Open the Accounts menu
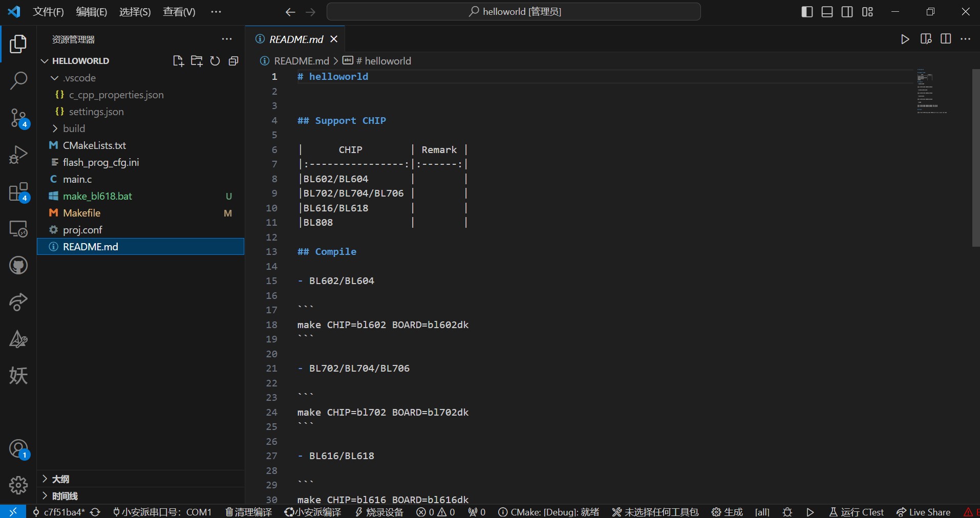Viewport: 980px width, 518px height. [18, 449]
